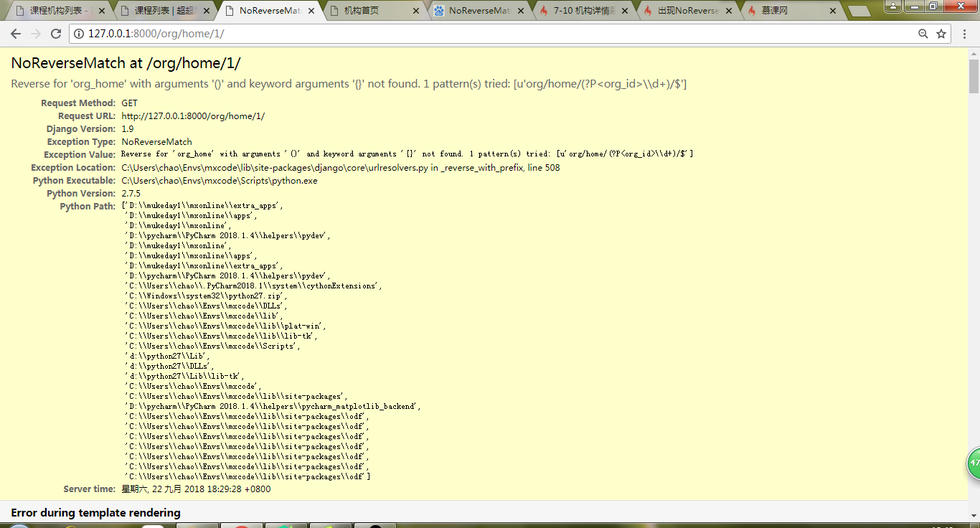Open the zoom magnifier in address bar
The width and height of the screenshot is (980, 528).
[923, 34]
